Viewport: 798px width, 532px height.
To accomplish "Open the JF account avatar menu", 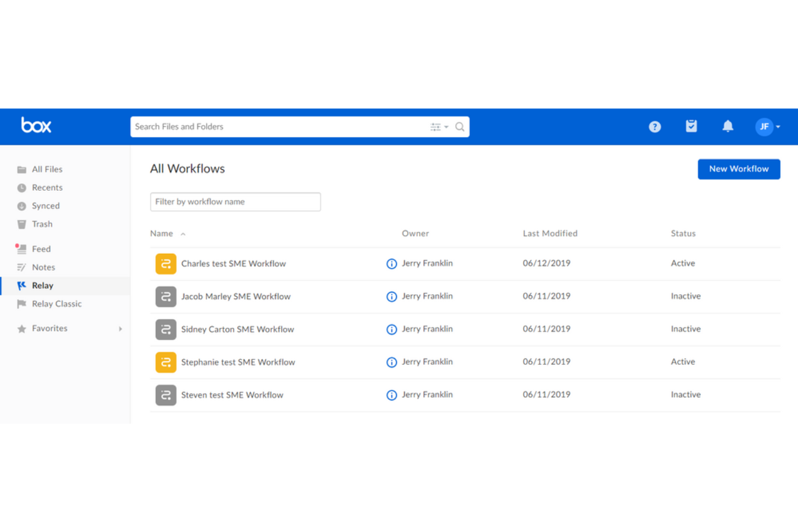I will click(767, 127).
